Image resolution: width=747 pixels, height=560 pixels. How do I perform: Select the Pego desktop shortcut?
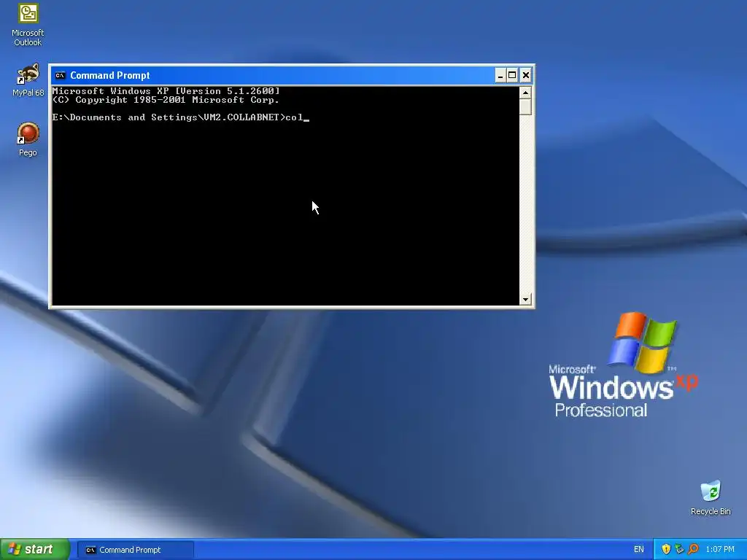pyautogui.click(x=28, y=139)
